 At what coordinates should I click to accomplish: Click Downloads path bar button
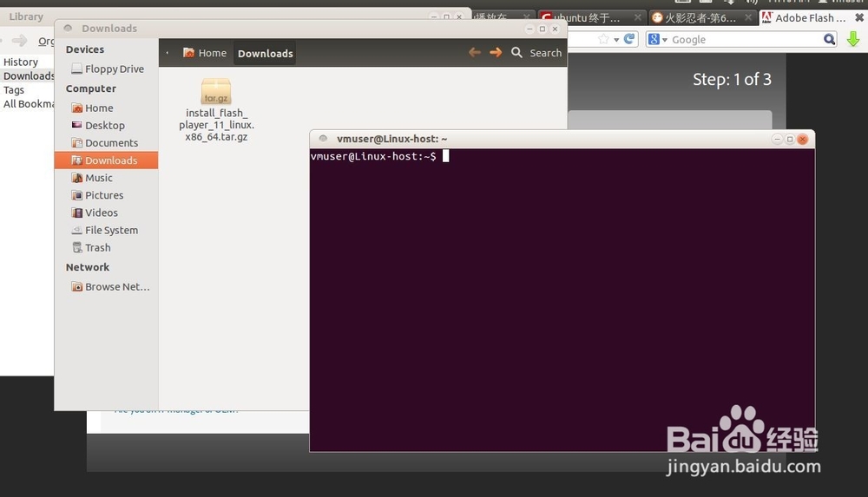click(x=265, y=53)
